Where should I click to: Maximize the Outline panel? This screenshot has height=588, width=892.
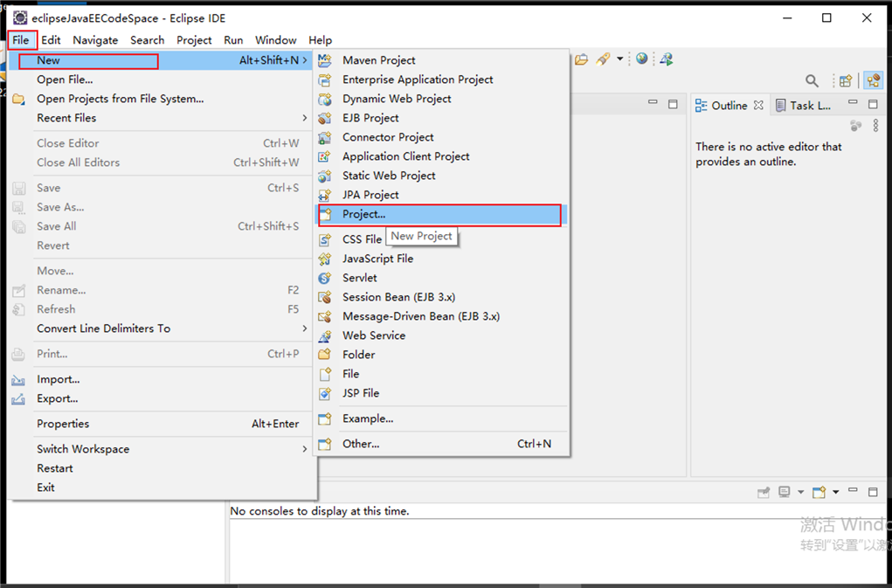tap(874, 104)
